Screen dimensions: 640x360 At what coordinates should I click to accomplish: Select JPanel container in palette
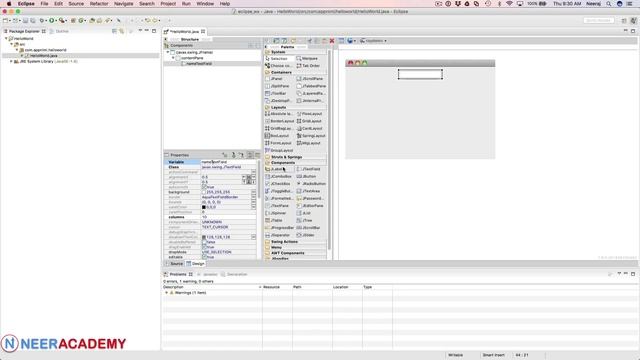(279, 79)
